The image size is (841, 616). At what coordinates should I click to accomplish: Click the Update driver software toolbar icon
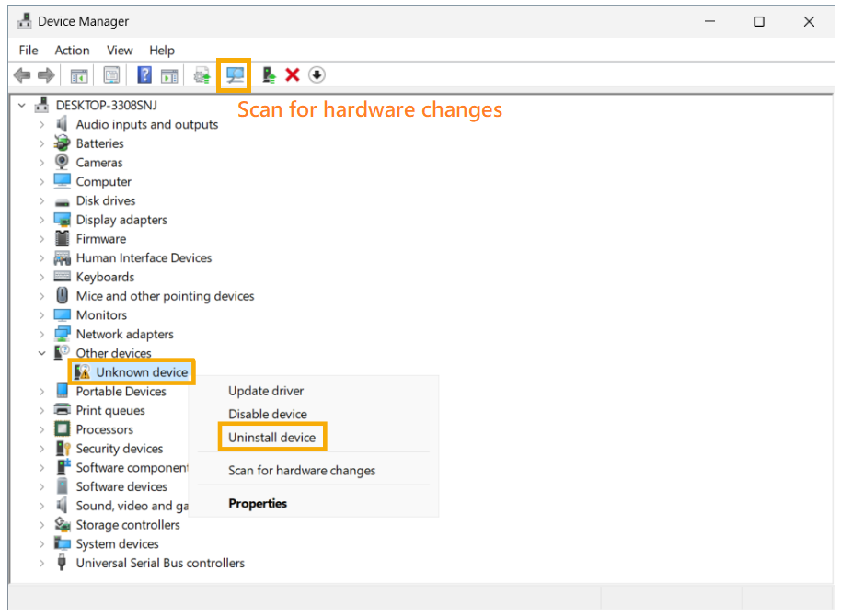tap(201, 75)
